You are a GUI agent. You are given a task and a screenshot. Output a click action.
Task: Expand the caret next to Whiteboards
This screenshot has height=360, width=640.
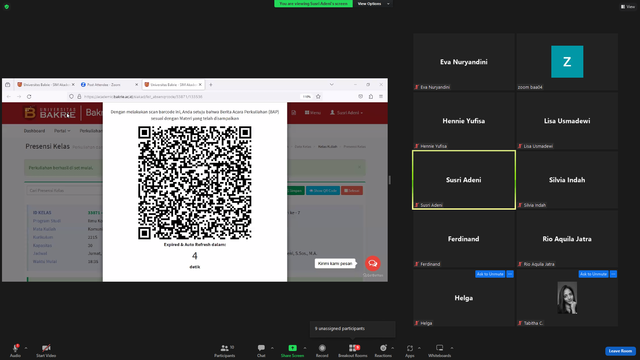click(x=452, y=348)
